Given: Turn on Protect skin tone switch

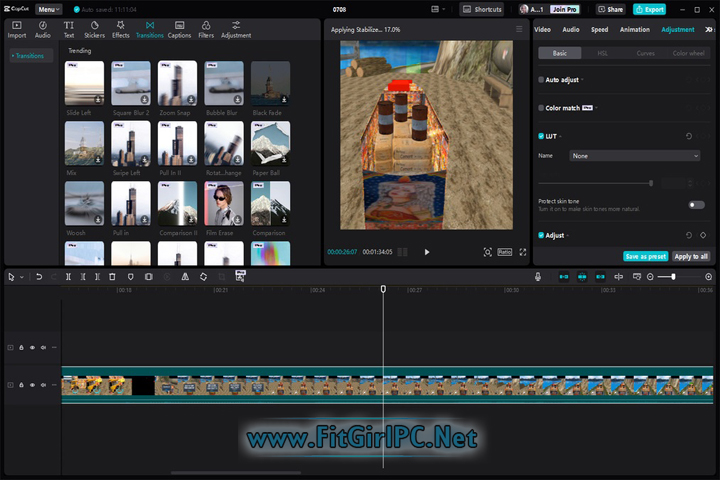Looking at the screenshot, I should [696, 204].
